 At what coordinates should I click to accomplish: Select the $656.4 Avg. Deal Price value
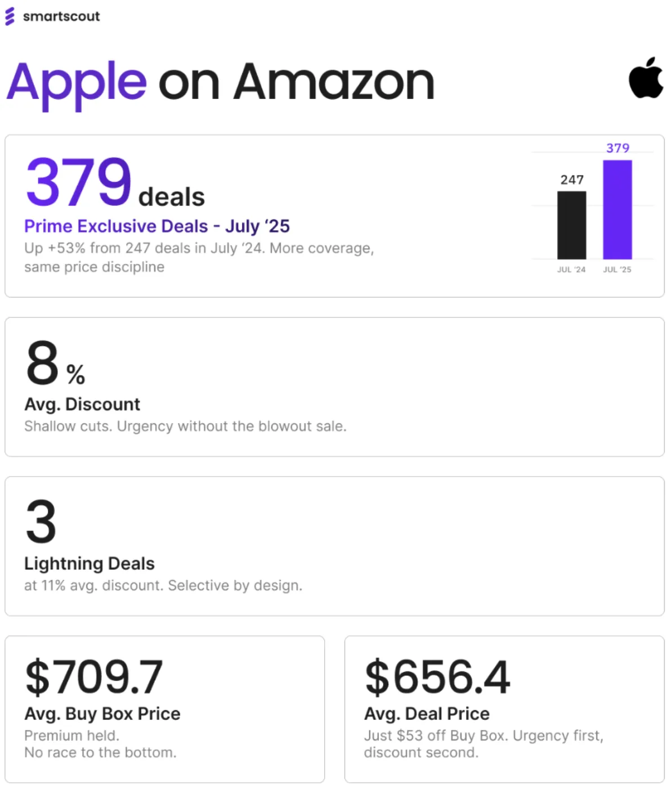pyautogui.click(x=437, y=677)
